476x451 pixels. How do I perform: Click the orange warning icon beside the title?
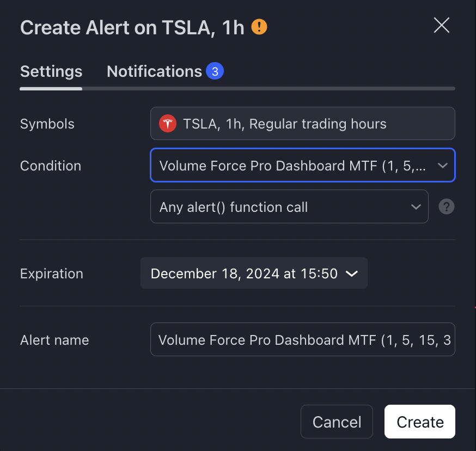pyautogui.click(x=259, y=27)
